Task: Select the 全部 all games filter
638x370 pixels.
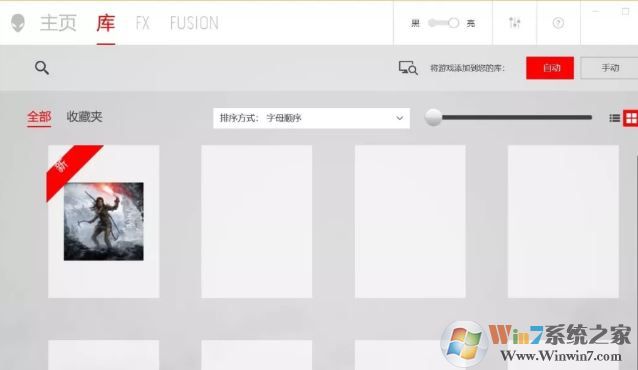Action: coord(39,117)
